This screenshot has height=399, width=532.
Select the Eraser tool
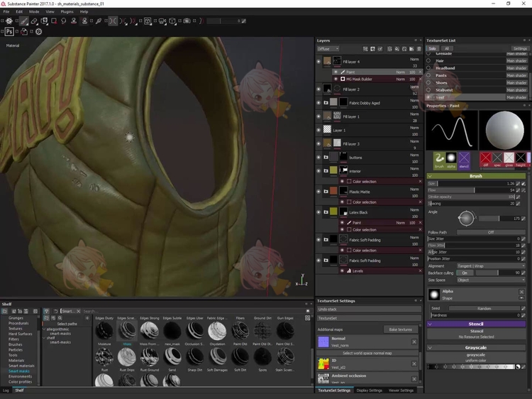point(34,21)
